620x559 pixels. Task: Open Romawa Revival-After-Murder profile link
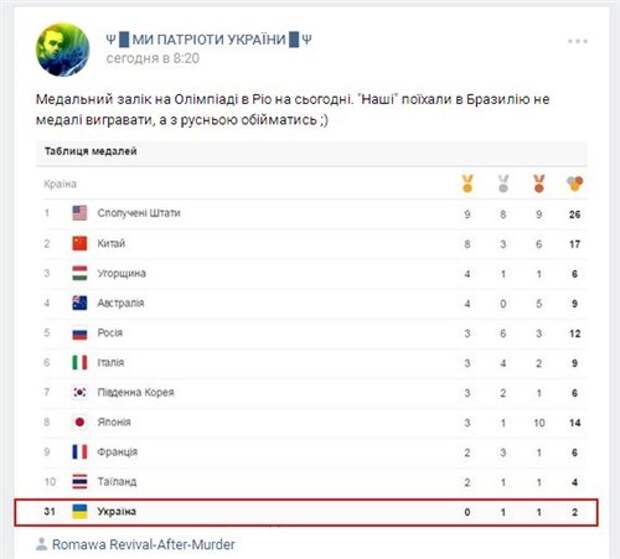144,545
